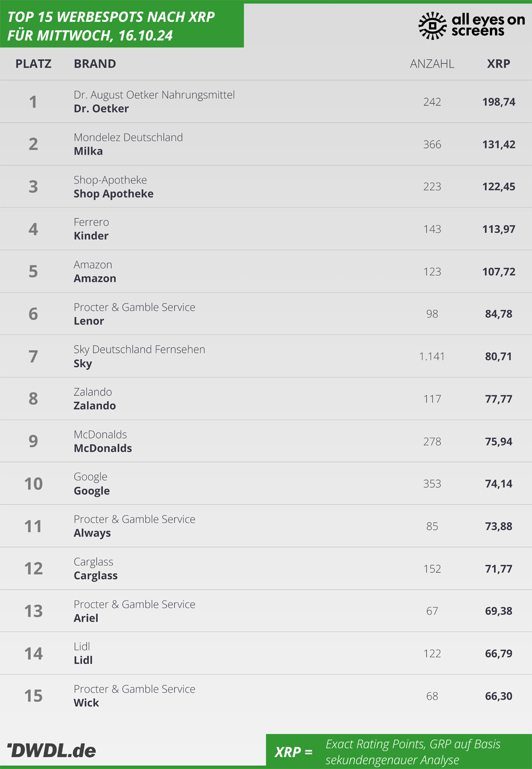Click the ANZAHL column header
This screenshot has width=532, height=769.
432,64
